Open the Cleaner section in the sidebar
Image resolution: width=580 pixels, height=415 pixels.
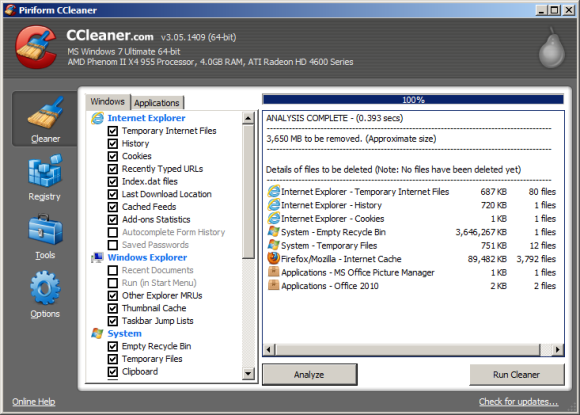point(45,119)
